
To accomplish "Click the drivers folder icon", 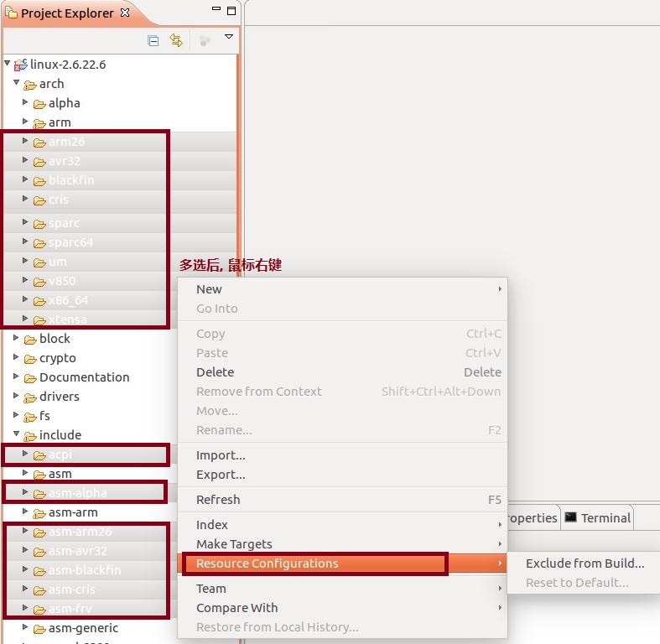I will tap(30, 397).
